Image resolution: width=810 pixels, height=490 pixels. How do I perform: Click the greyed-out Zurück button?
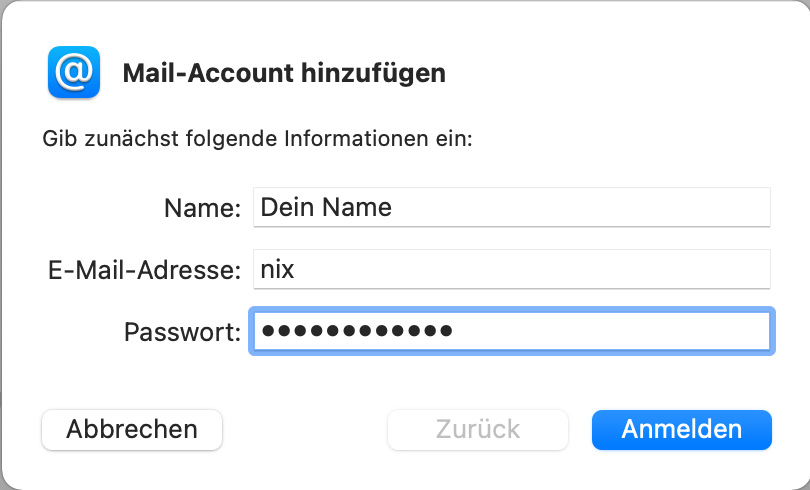pos(478,430)
